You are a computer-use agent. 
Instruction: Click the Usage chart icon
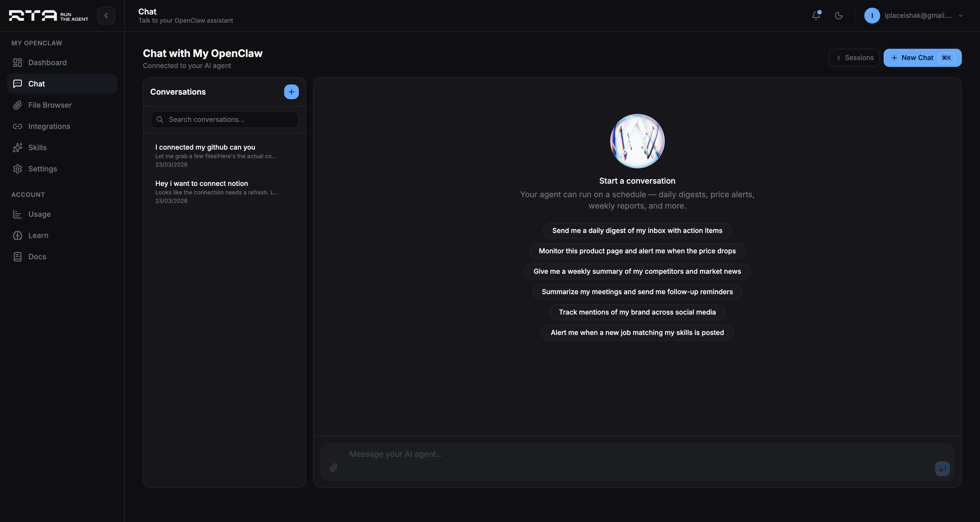[x=18, y=214]
